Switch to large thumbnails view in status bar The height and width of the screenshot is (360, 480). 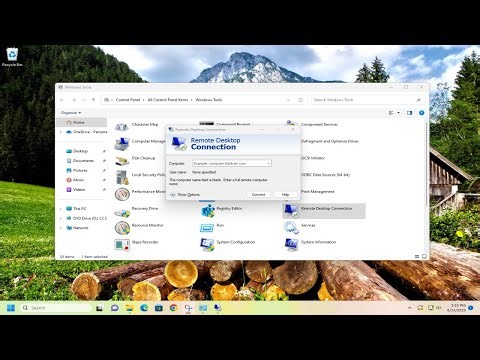[424, 256]
